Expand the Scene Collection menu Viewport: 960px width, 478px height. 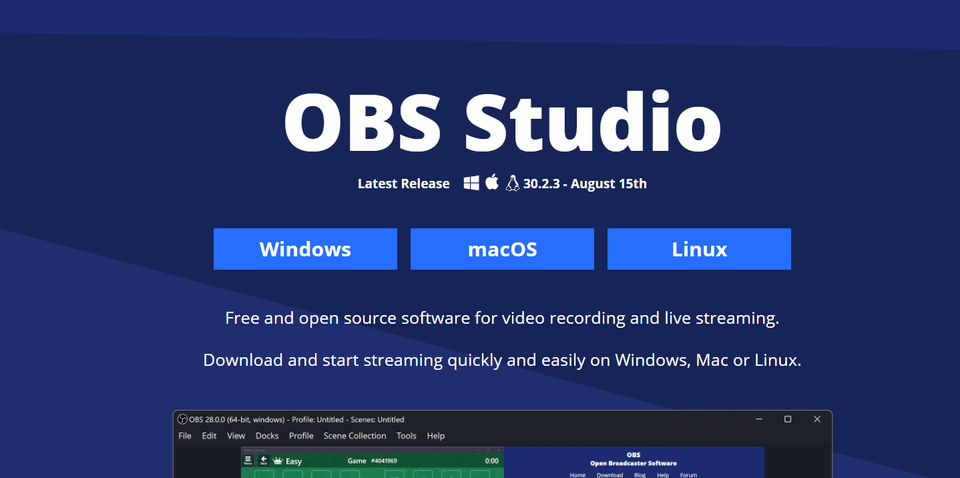(x=354, y=436)
